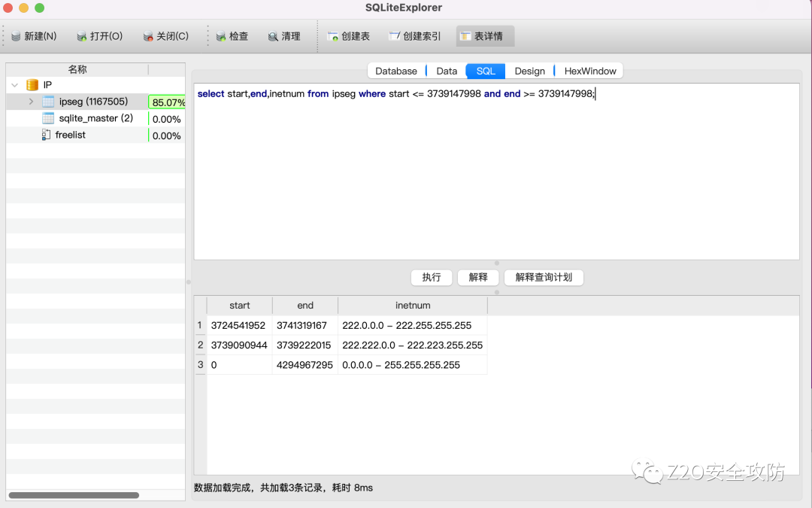Click the yellow minimize window button

pyautogui.click(x=24, y=8)
